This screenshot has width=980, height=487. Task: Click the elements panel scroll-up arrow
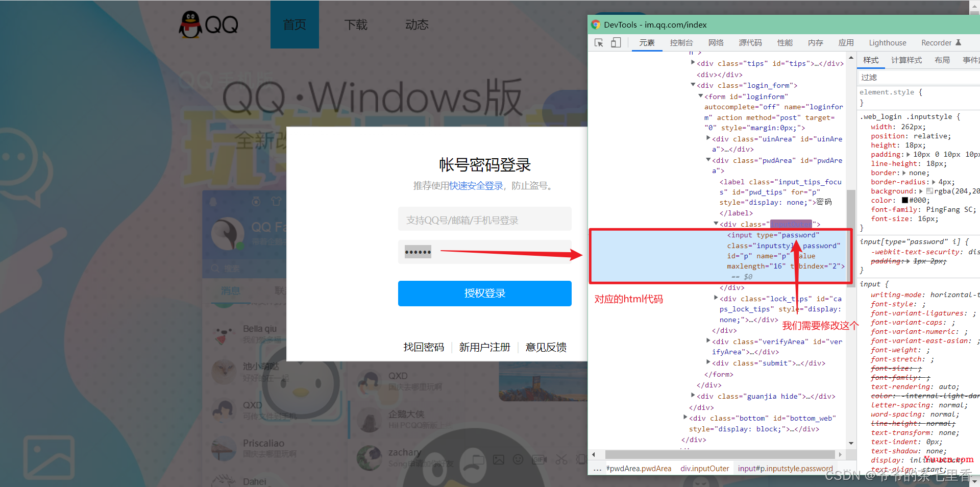851,58
